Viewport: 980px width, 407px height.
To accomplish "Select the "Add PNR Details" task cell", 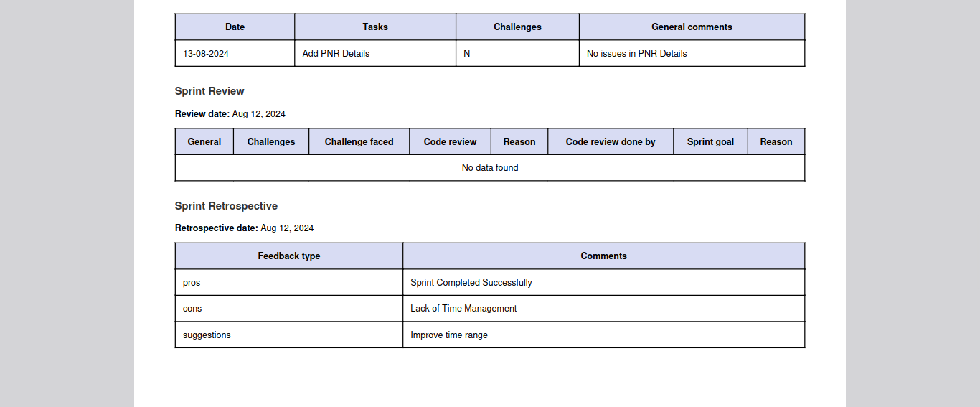I will click(x=336, y=54).
